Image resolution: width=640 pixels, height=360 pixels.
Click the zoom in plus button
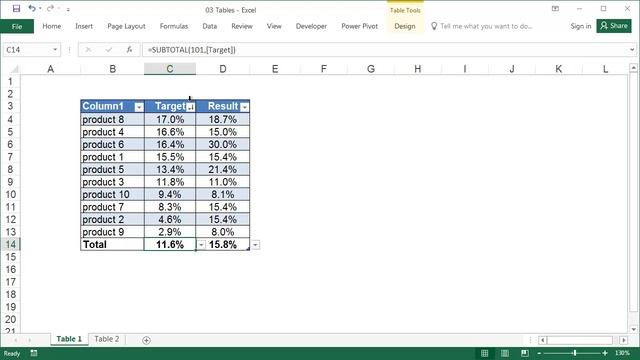(605, 353)
